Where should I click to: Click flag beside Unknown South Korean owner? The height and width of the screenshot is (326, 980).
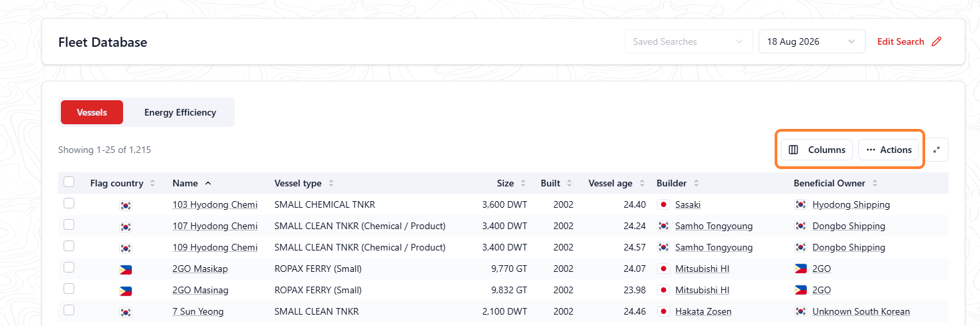801,311
